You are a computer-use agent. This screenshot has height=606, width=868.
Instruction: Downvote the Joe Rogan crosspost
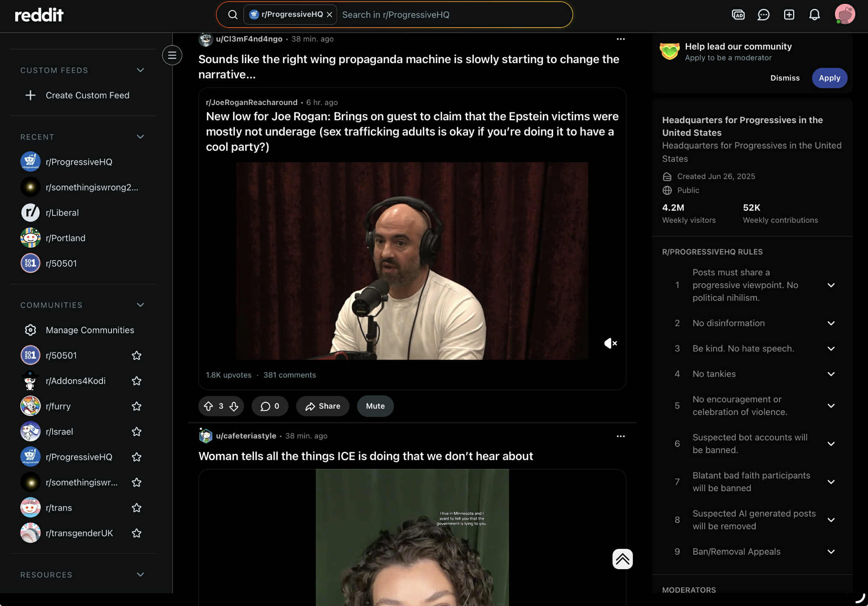(x=234, y=406)
